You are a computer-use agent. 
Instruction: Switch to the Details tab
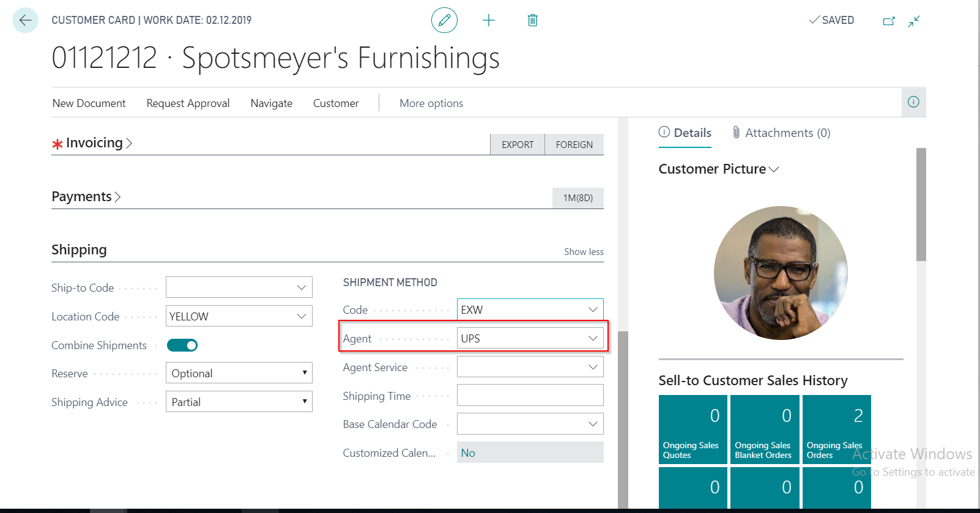point(685,133)
